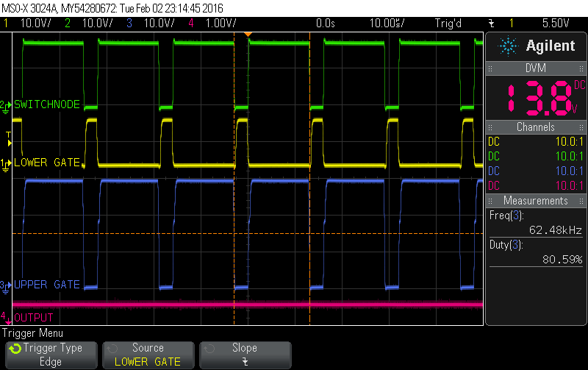Click the 80.59% duty cycle value
Screen dimensions: 588x370
[x=562, y=260]
